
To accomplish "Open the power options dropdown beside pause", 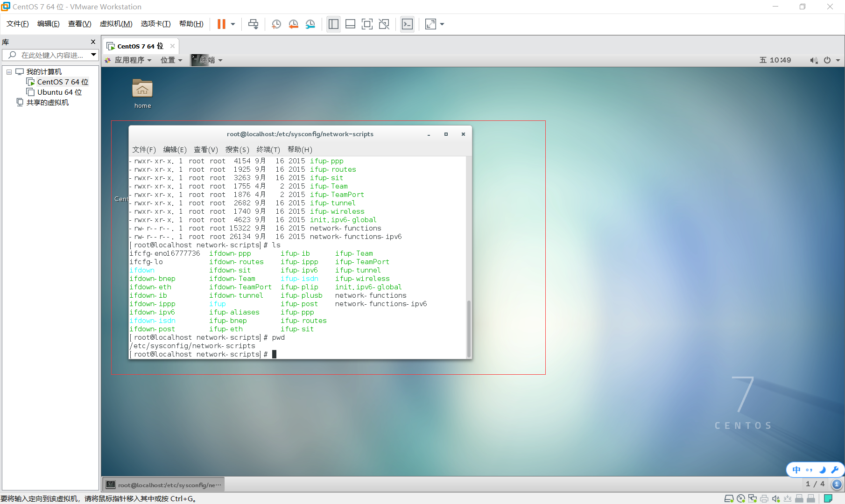I will click(x=232, y=24).
